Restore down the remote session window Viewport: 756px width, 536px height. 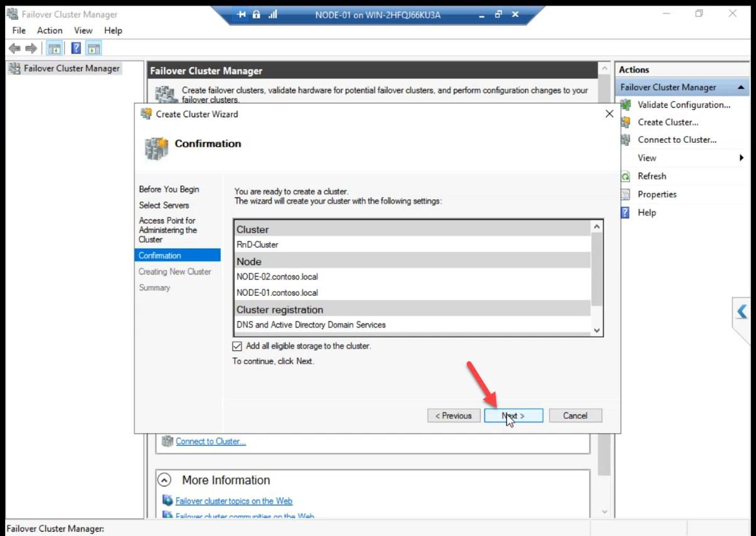(x=499, y=14)
